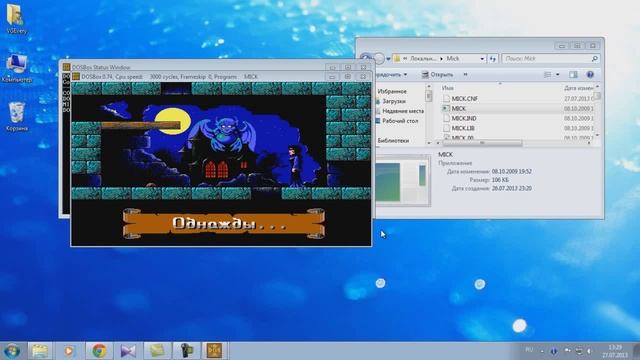Viewport: 640px width, 360px height.
Task: Open the camcorder app taskbar icon
Action: pos(187,351)
